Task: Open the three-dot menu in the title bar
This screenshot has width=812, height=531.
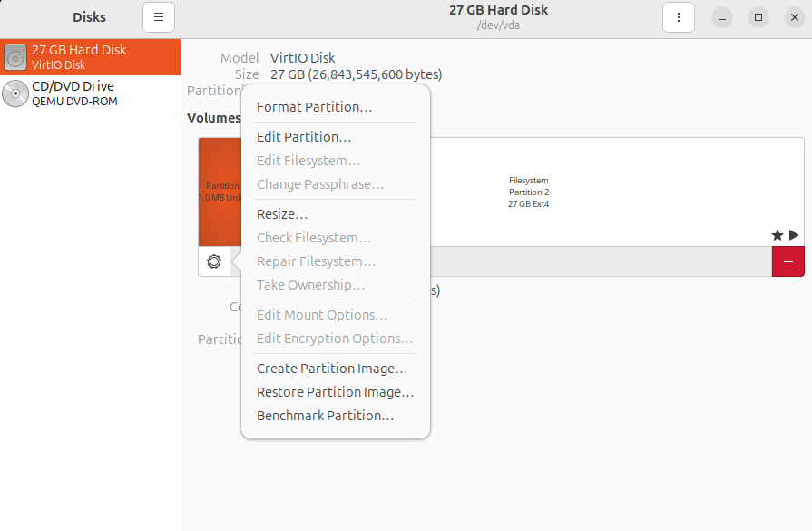Action: 679,16
